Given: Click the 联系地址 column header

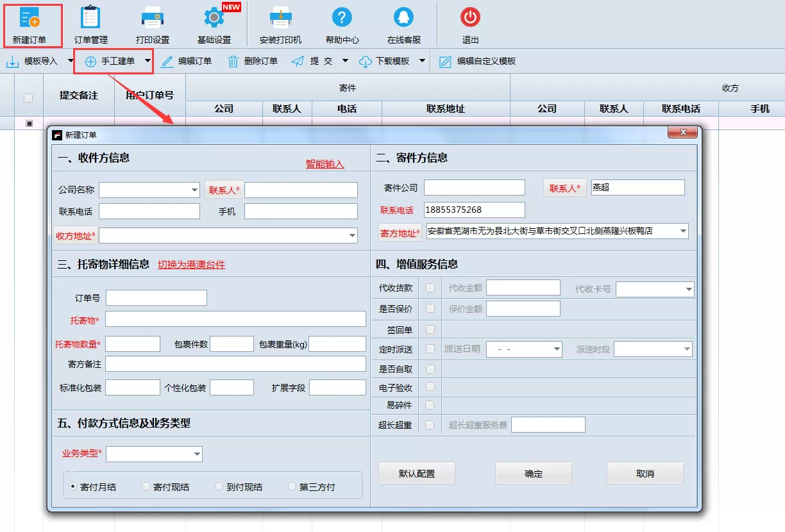Looking at the screenshot, I should point(446,109).
